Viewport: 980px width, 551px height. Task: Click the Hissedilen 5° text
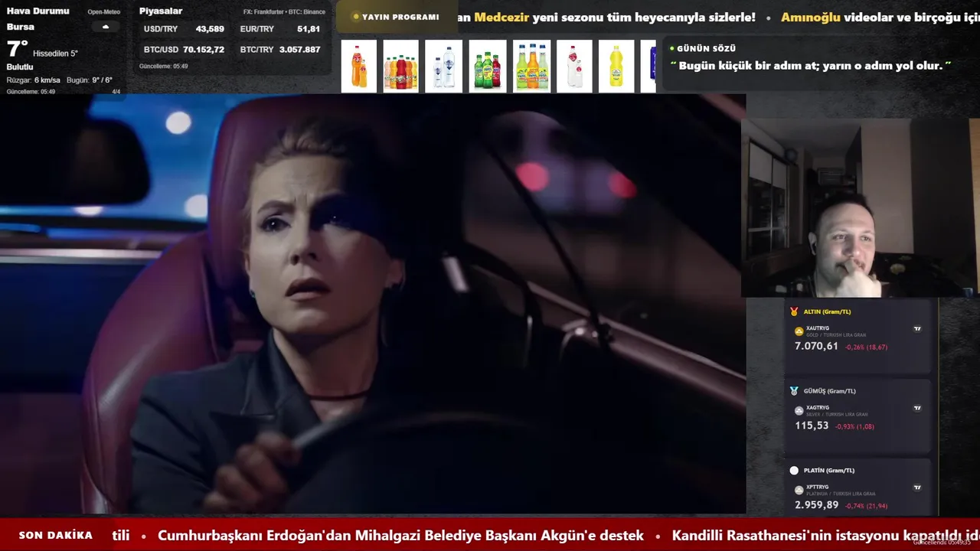click(55, 54)
